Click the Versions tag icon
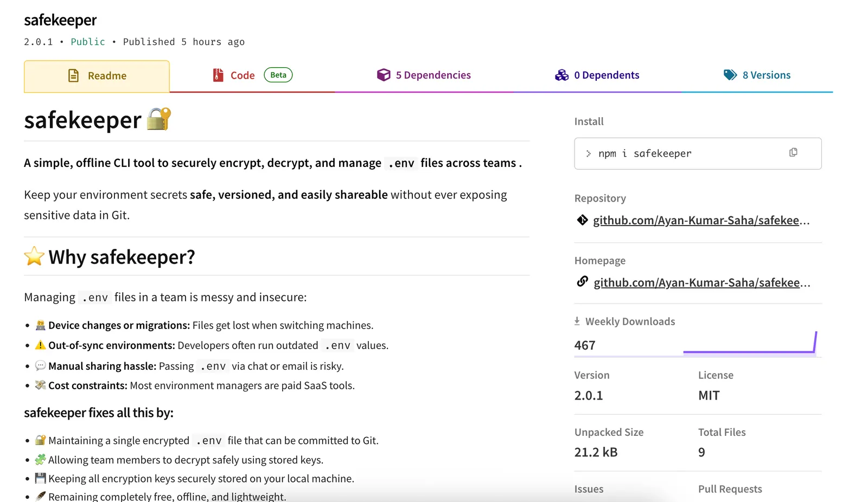Image resolution: width=868 pixels, height=502 pixels. 730,75
